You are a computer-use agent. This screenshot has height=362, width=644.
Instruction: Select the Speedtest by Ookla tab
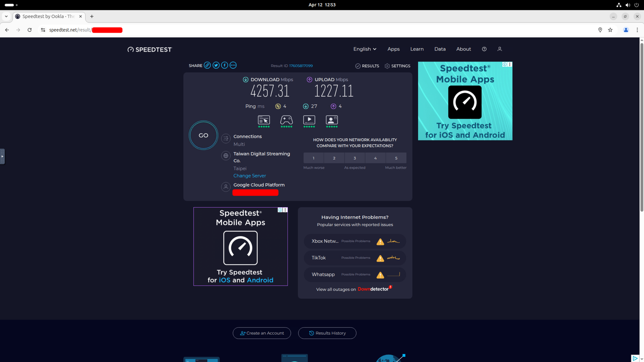point(49,16)
